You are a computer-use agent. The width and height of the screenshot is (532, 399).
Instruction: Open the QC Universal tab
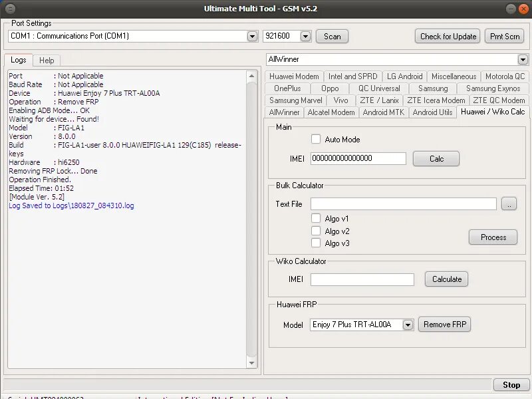point(379,88)
